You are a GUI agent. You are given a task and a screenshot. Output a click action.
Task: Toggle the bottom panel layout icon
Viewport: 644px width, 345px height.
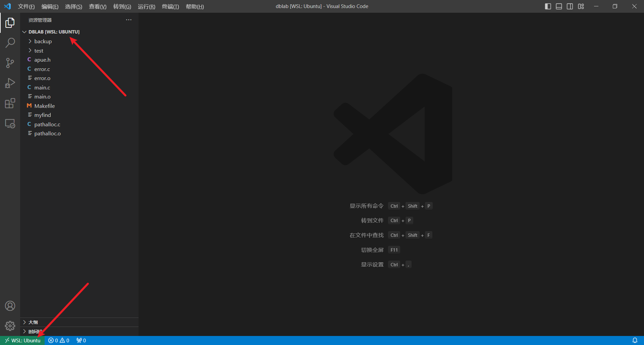559,6
